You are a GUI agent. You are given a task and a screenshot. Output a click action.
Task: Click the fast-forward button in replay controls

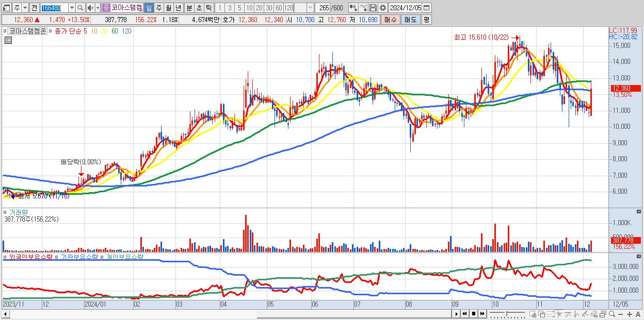pos(482,314)
